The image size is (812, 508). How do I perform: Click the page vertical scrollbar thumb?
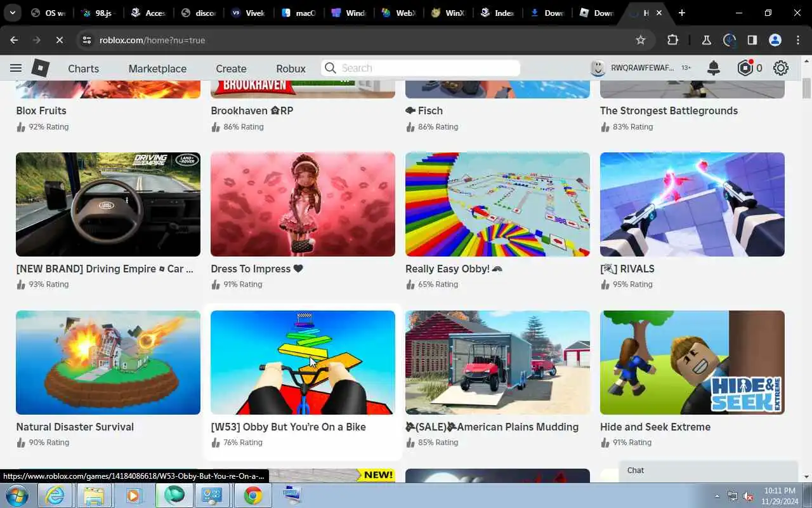(x=806, y=88)
